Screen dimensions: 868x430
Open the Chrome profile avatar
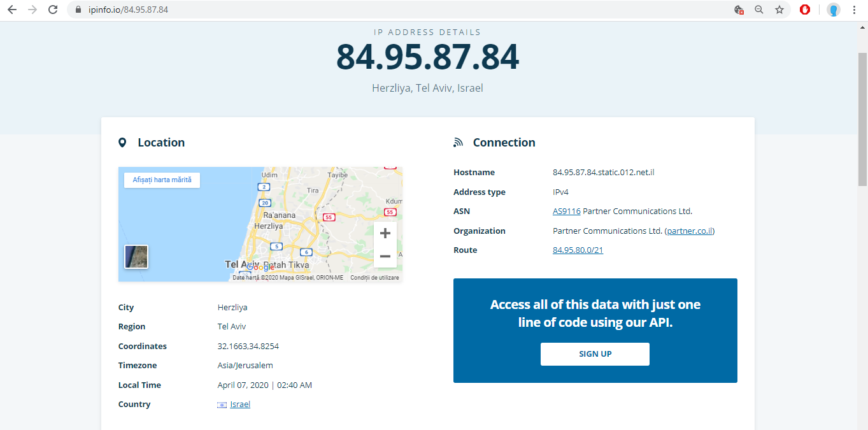click(x=833, y=10)
